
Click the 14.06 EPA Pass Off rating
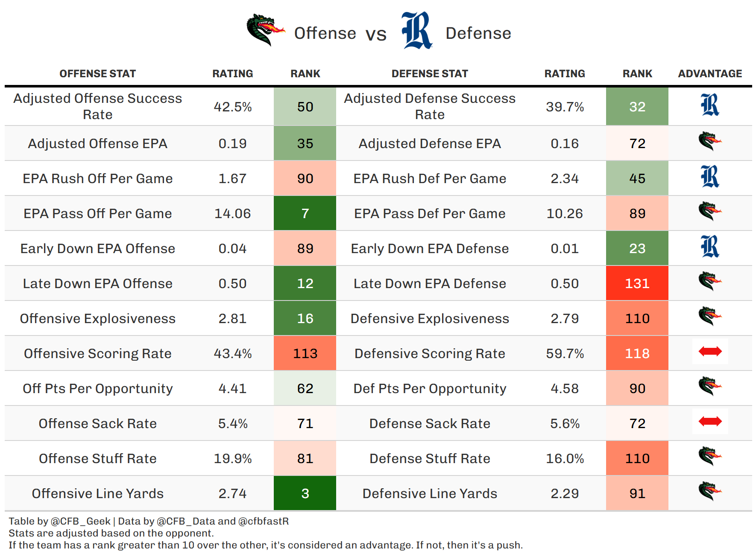click(232, 213)
